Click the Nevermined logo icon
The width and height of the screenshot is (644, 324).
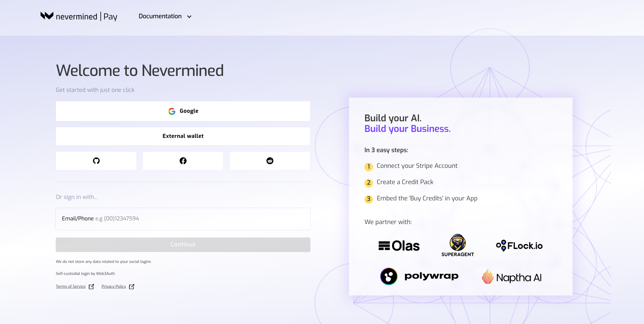[x=47, y=16]
